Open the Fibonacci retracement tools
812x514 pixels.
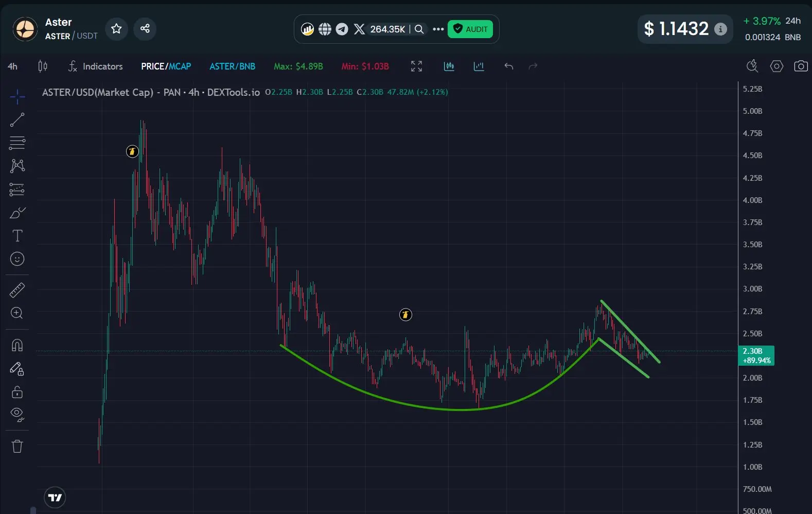click(x=17, y=143)
